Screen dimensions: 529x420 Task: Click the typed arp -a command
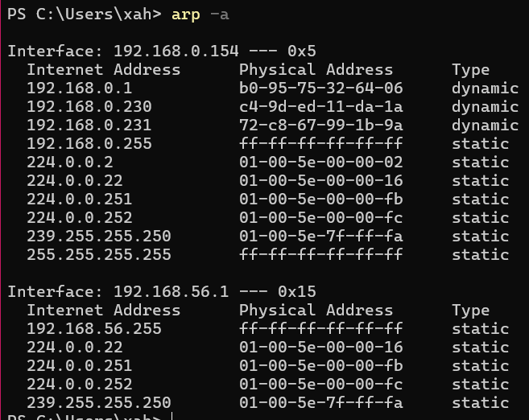(200, 13)
